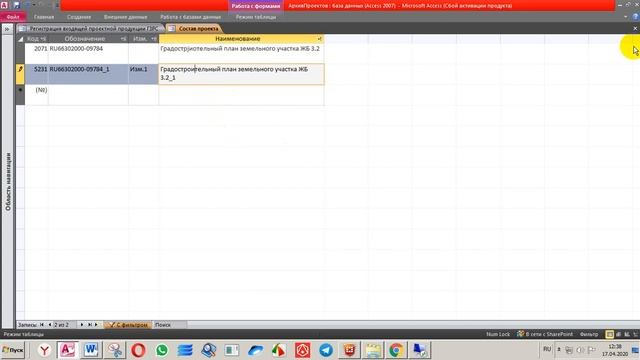This screenshot has height=360, width=640.
Task: Open WhatsApp from taskbar
Action: tap(162, 350)
